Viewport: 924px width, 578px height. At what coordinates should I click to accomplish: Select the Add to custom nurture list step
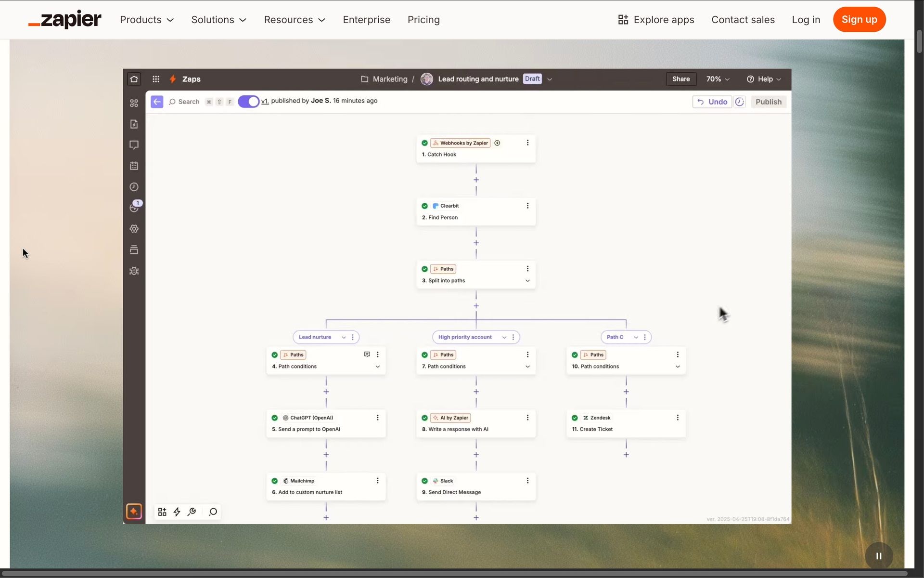[x=326, y=486]
